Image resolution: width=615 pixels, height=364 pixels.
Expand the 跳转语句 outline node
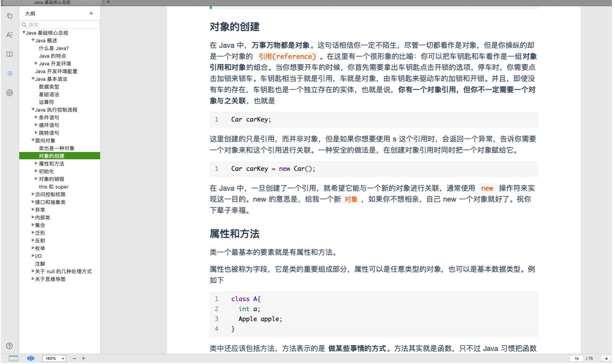pos(36,132)
